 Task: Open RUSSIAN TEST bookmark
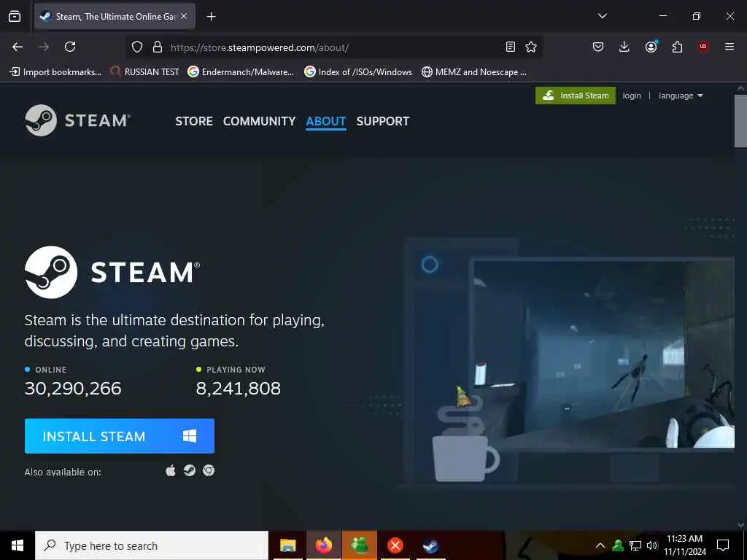(145, 72)
